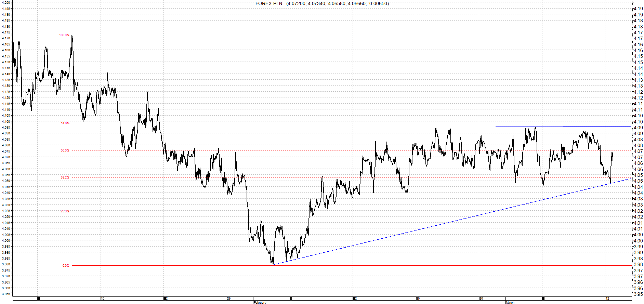Click the 4.050 label on left price axis
Viewport: 644px width, 304px height.
5,181
